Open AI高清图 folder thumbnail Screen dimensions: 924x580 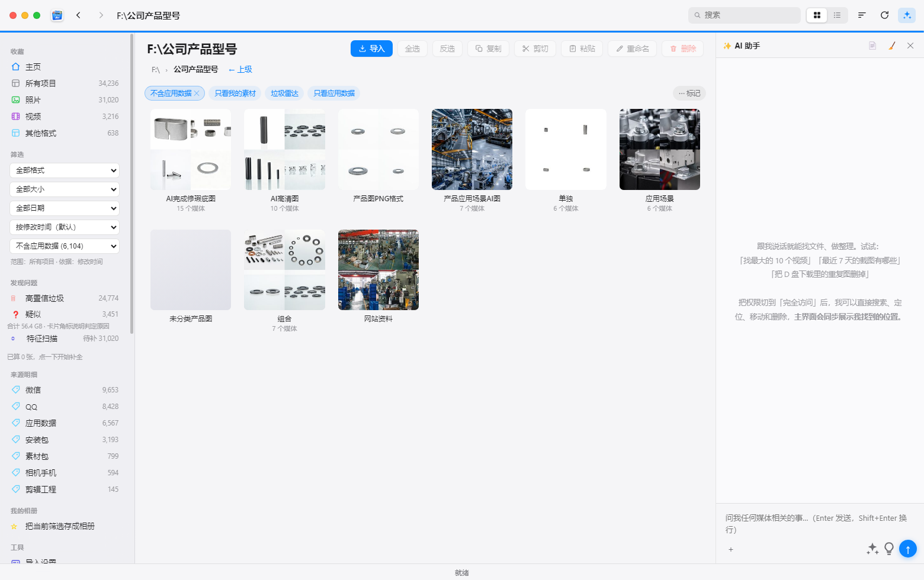tap(284, 149)
